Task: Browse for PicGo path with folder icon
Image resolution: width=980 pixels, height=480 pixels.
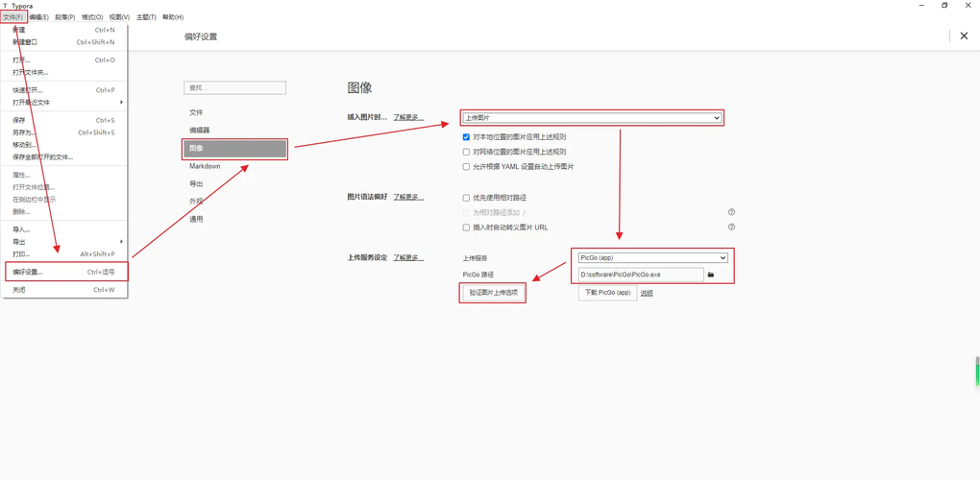Action: [711, 275]
